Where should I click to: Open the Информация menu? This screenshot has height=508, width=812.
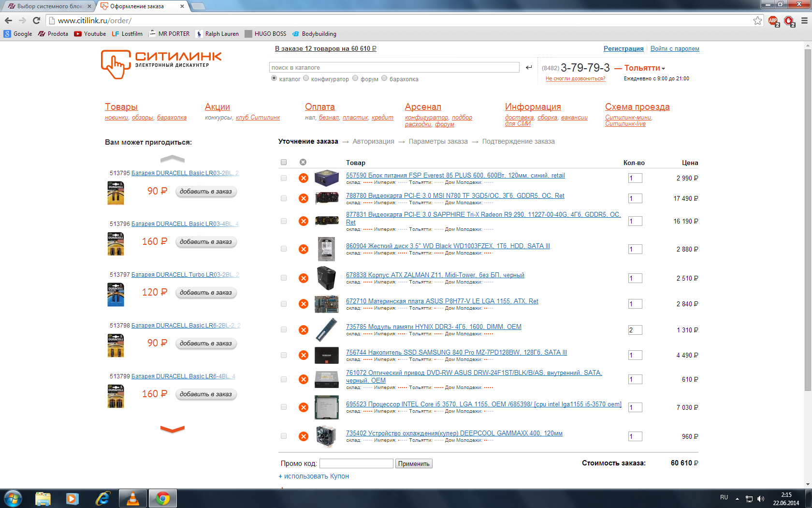[533, 107]
